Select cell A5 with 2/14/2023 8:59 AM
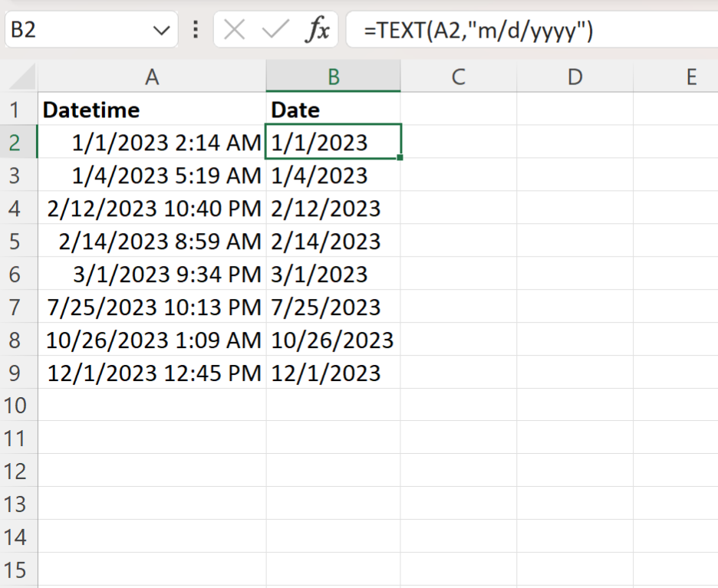Viewport: 718px width, 588px height. 152,241
